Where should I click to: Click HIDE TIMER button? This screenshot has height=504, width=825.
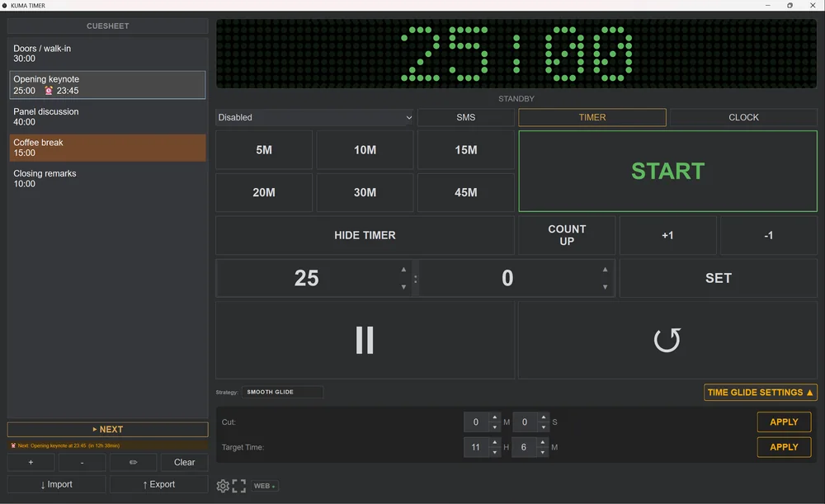(365, 235)
